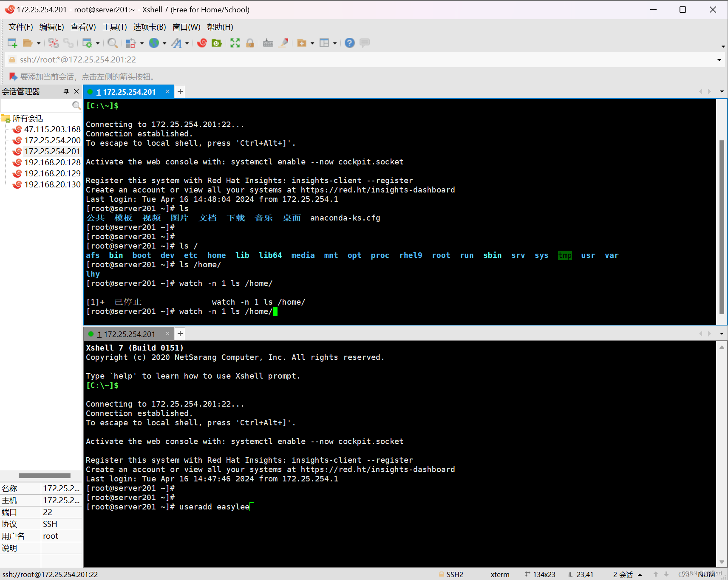Click the color scheme squares icon
This screenshot has height=580, width=728.
point(131,43)
